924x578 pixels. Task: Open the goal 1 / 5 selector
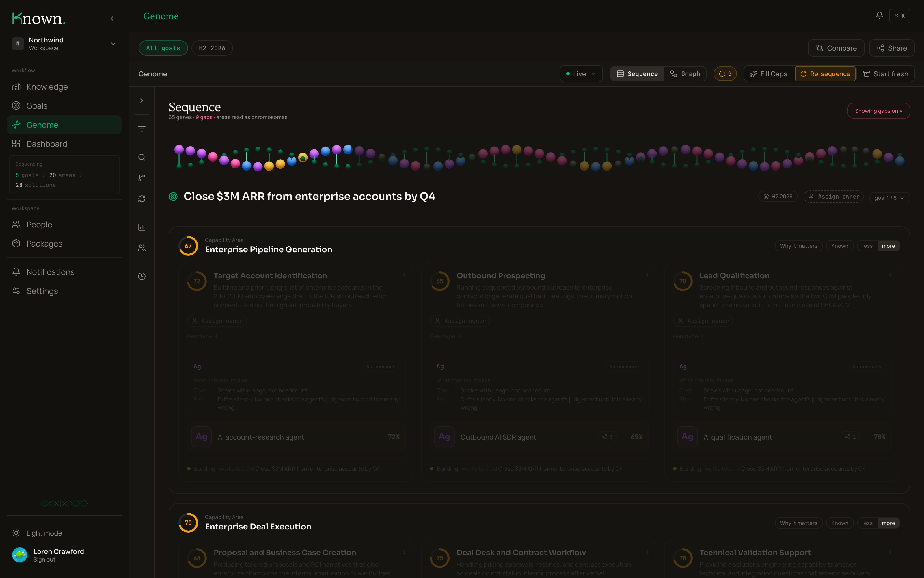coord(889,198)
